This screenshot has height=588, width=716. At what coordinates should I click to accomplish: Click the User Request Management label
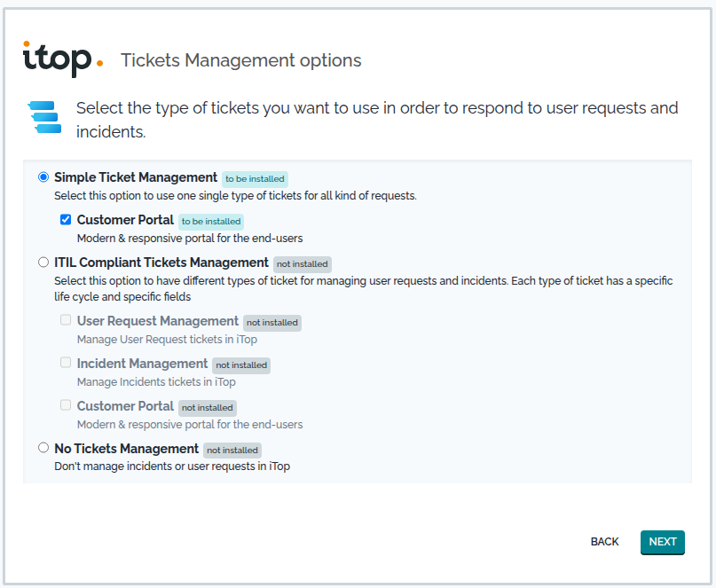coord(158,321)
